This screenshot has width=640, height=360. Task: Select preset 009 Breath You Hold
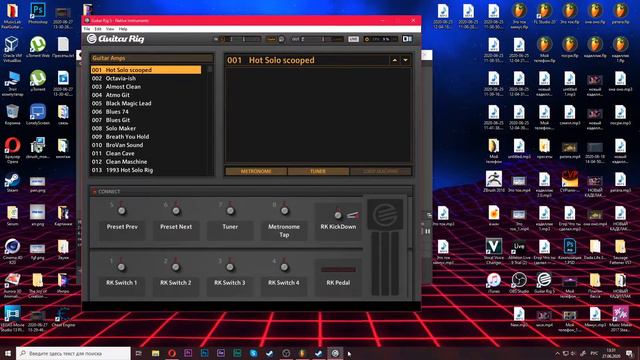146,137
